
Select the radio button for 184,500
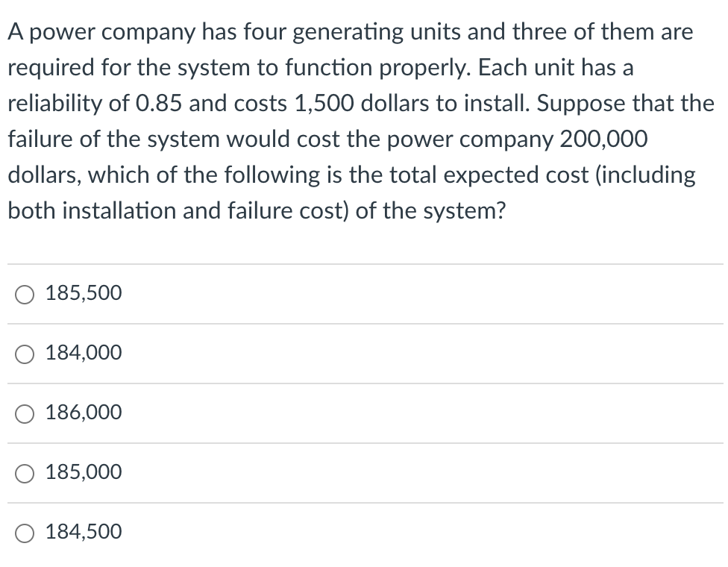(x=24, y=533)
